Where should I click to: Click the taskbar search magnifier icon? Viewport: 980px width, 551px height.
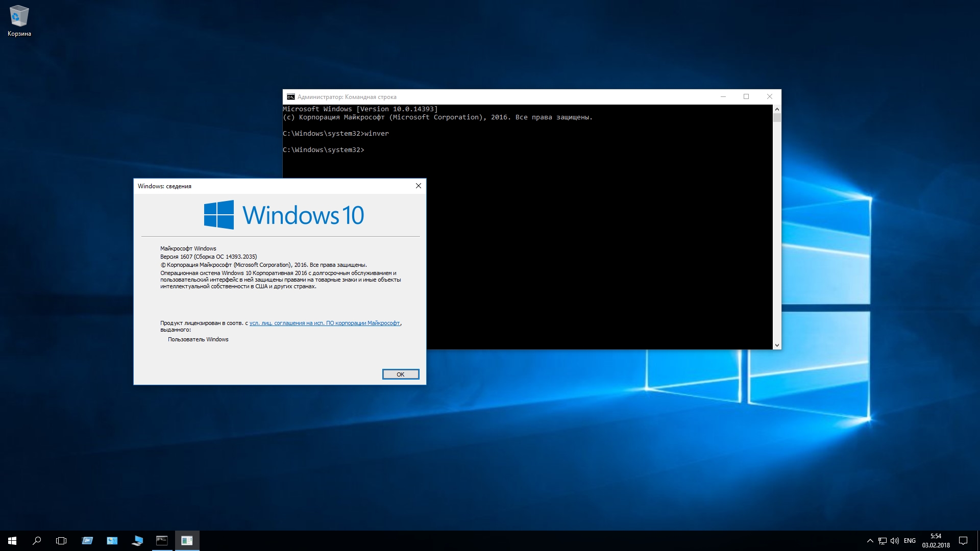point(37,541)
